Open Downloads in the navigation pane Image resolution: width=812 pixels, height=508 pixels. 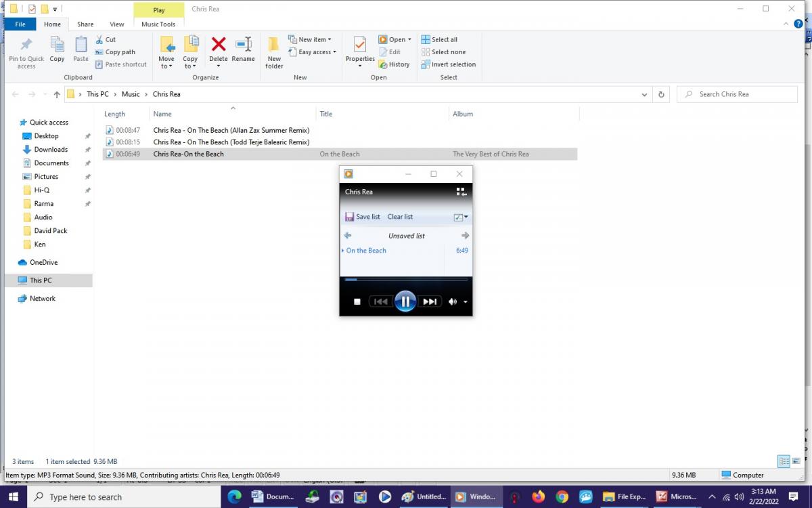click(51, 150)
